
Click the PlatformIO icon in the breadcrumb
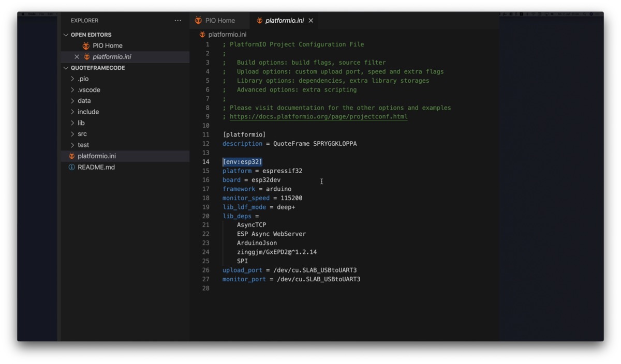202,35
